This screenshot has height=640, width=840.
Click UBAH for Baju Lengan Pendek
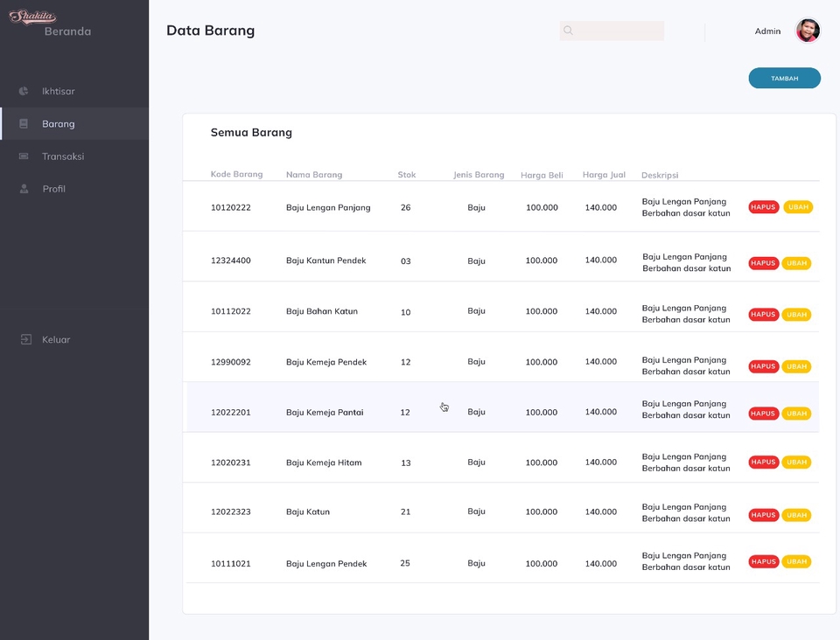[x=796, y=561]
